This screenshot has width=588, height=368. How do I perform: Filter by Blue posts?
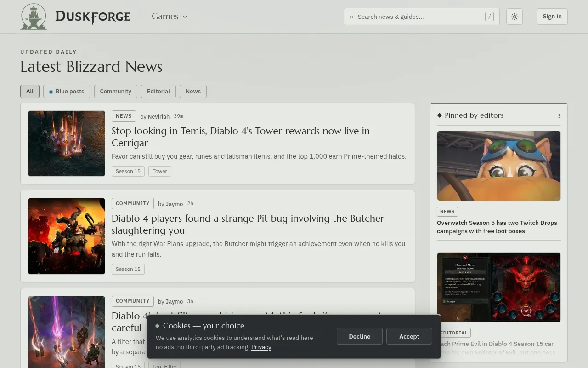[x=67, y=91]
